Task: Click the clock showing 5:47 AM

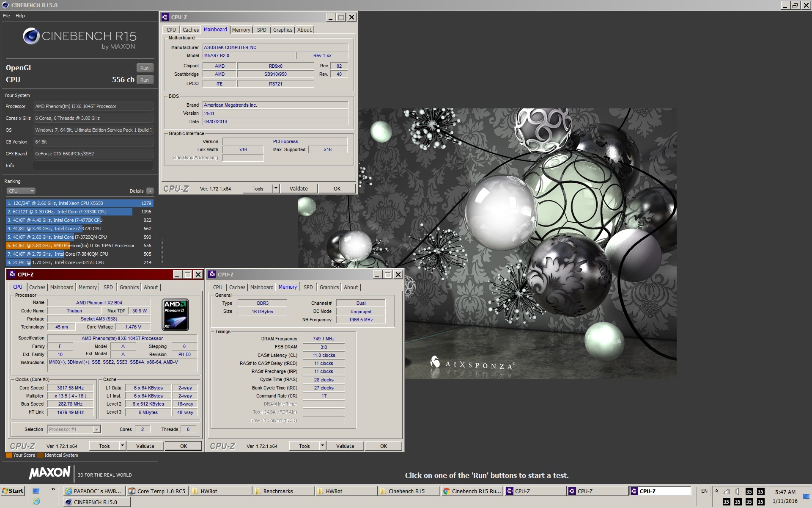Action: [785, 492]
